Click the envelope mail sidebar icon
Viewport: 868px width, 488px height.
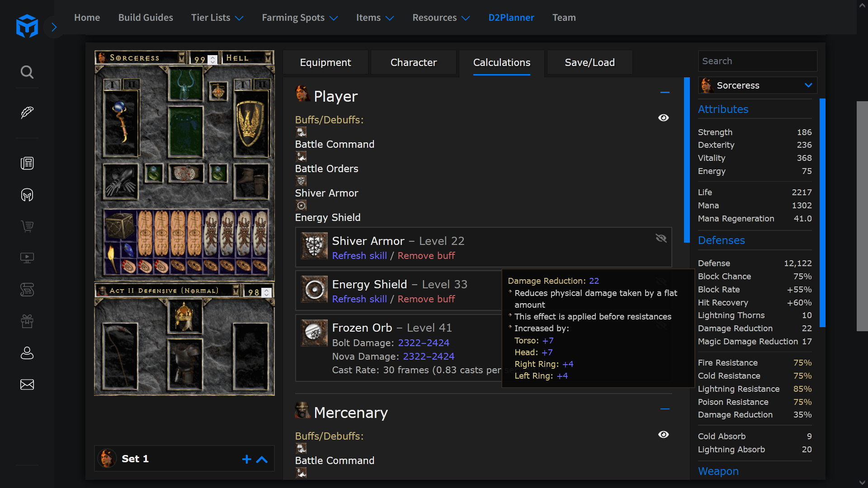[x=27, y=385]
